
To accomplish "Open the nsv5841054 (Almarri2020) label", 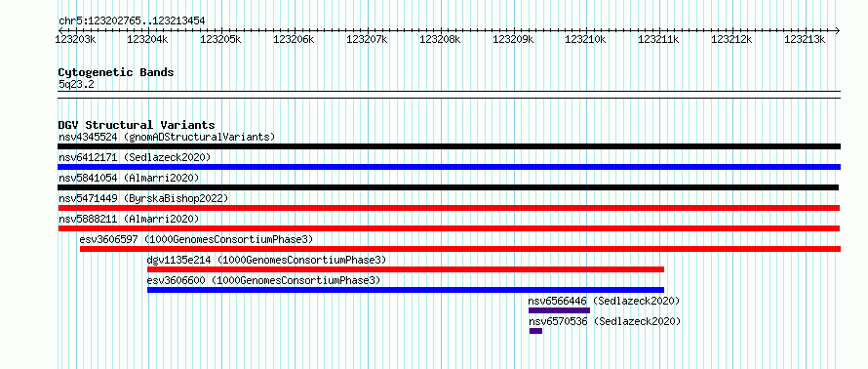I will point(129,178).
